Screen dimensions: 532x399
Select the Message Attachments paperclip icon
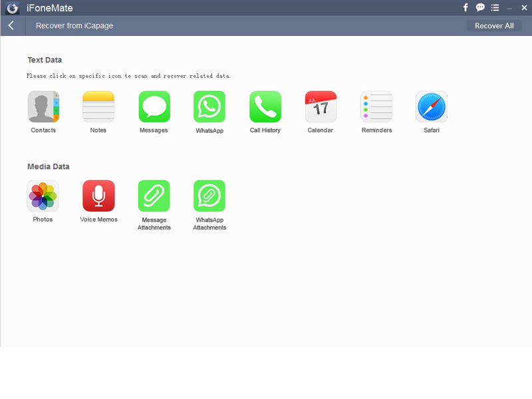(x=154, y=196)
